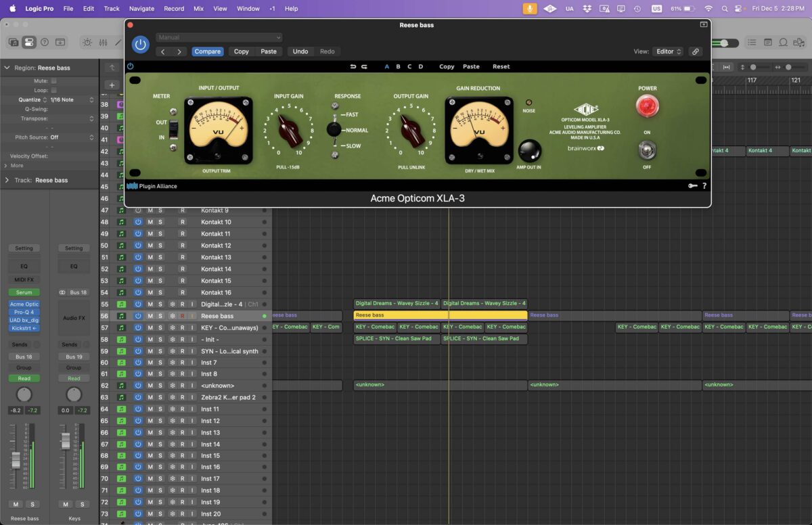812x525 pixels.
Task: Select plugin state D
Action: (x=420, y=66)
